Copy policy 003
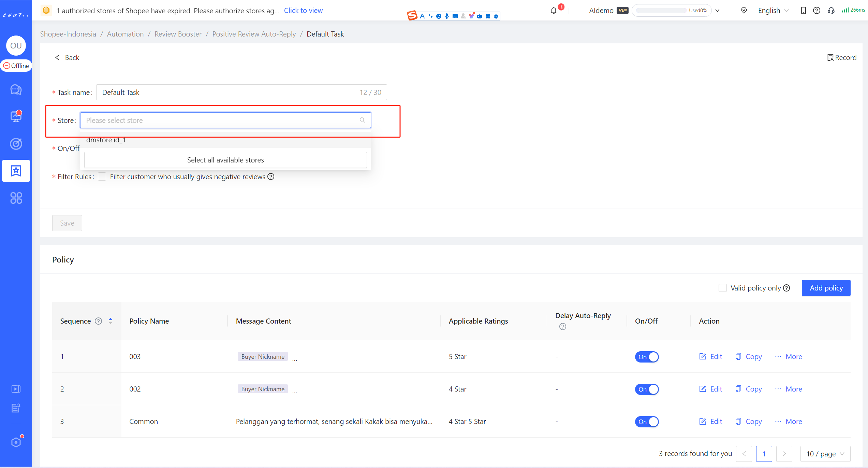Viewport: 868px width, 468px height. click(x=748, y=356)
